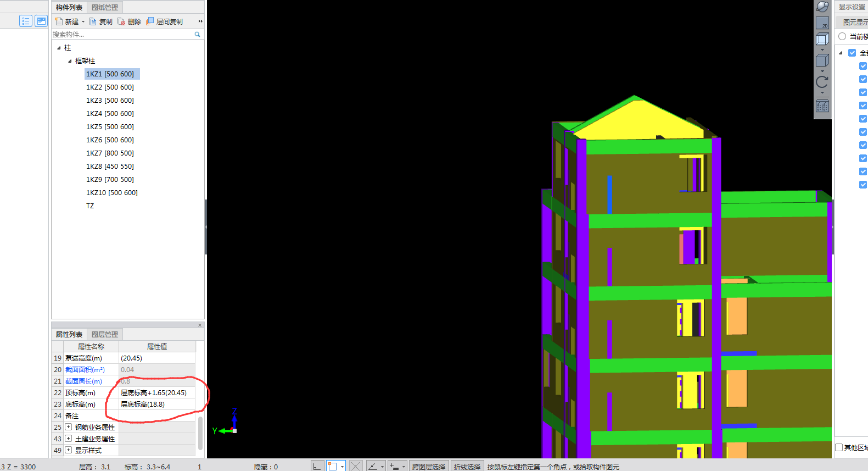Select component 1KZ1 [500 600]
The width and height of the screenshot is (868, 471).
point(112,74)
